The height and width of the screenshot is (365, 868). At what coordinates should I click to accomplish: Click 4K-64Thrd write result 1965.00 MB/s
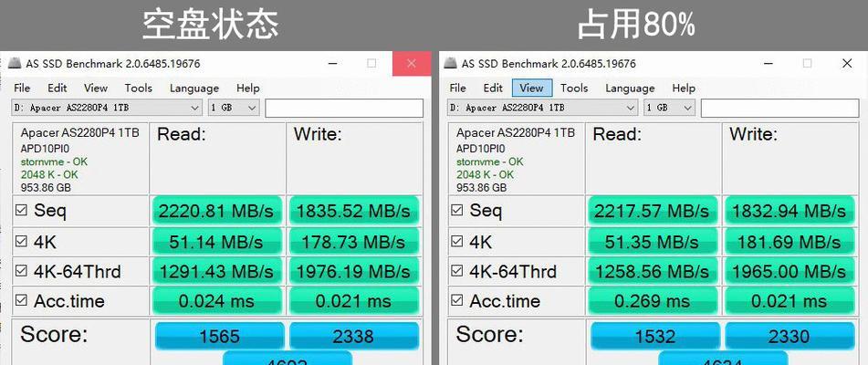[x=789, y=271]
